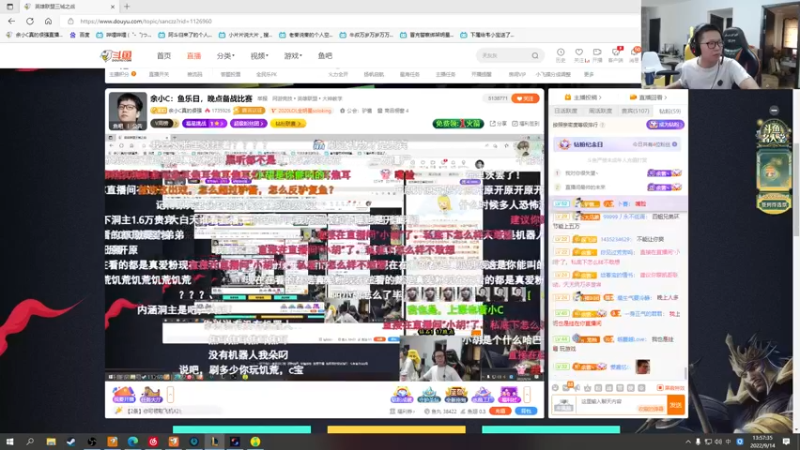The width and height of the screenshot is (800, 450).
Task: Click the rightmost purple gift icon
Action: 509,394
